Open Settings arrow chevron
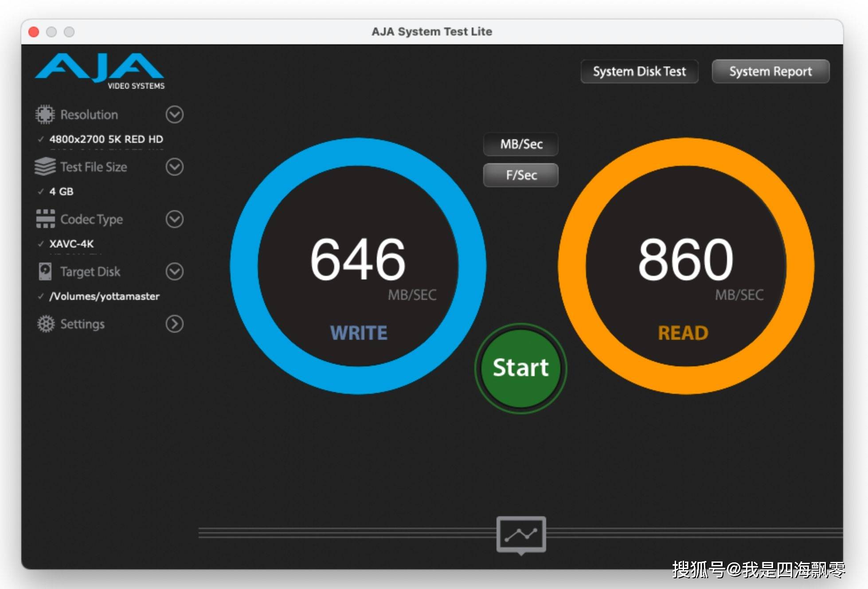Image resolution: width=868 pixels, height=589 pixels. 174,324
